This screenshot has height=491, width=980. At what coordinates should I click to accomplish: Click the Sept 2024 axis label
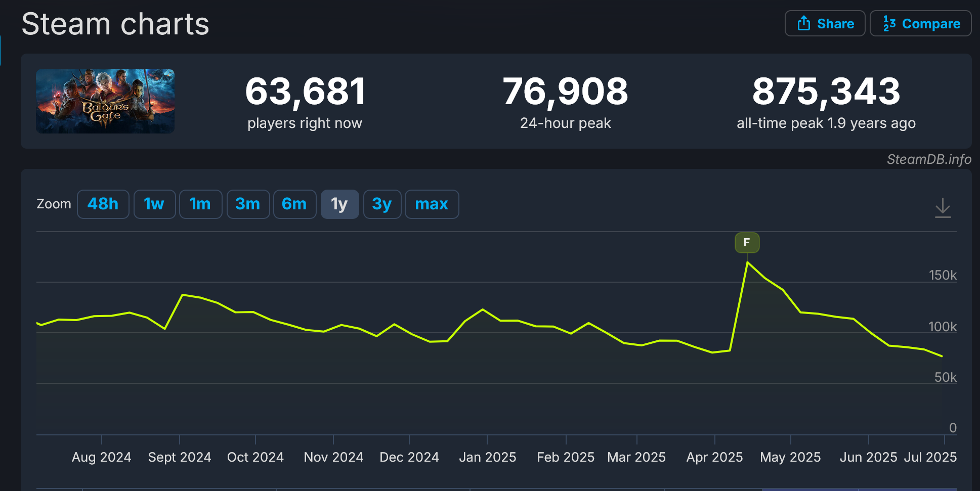point(180,457)
